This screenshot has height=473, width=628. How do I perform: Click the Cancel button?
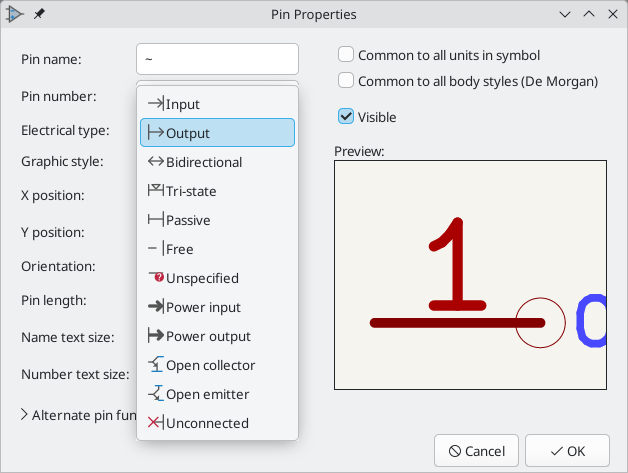pos(477,450)
